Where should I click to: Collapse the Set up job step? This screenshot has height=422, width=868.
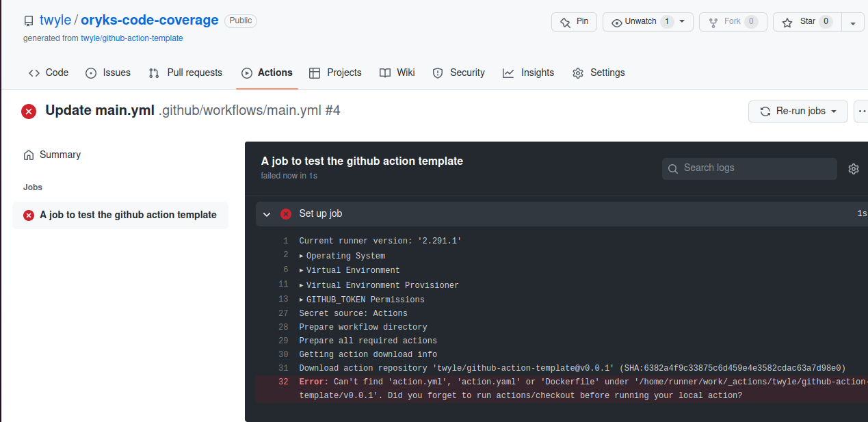[x=267, y=214]
